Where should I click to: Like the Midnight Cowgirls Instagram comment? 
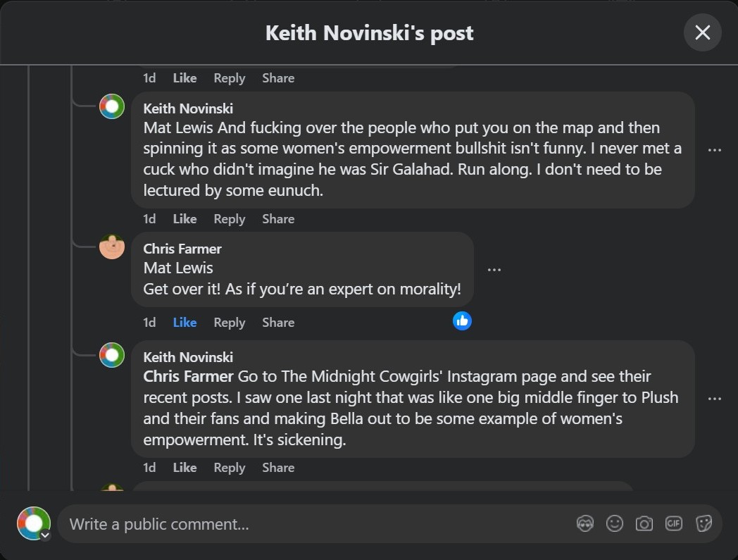click(x=184, y=468)
